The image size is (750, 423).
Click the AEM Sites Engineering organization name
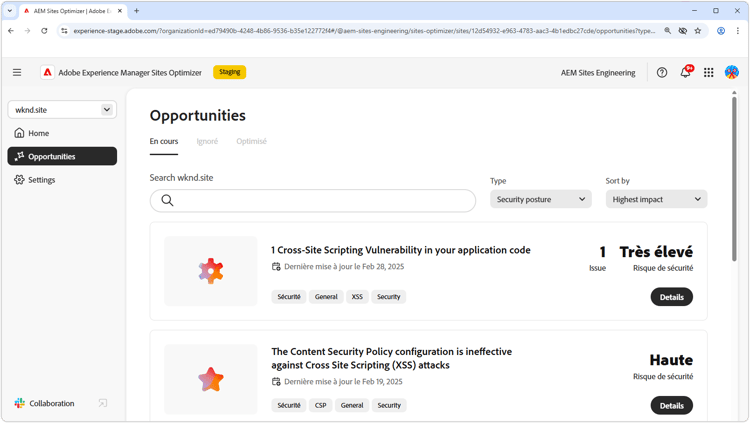[x=598, y=73]
